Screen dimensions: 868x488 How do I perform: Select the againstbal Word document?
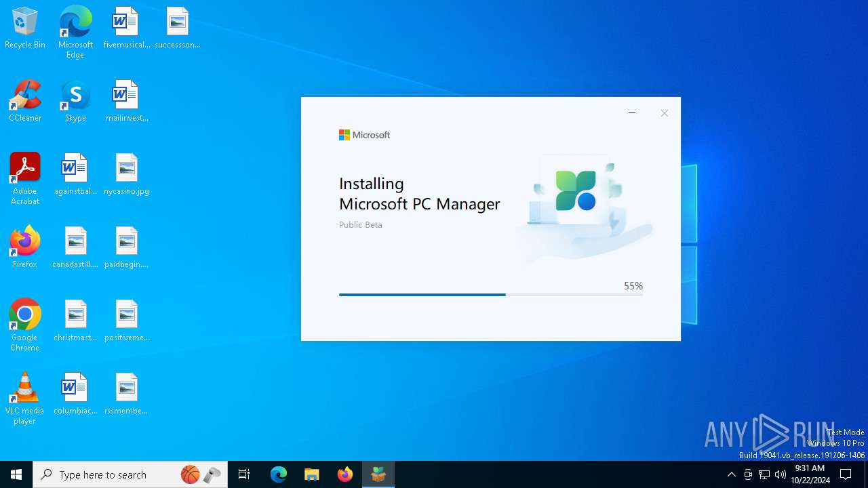(75, 175)
